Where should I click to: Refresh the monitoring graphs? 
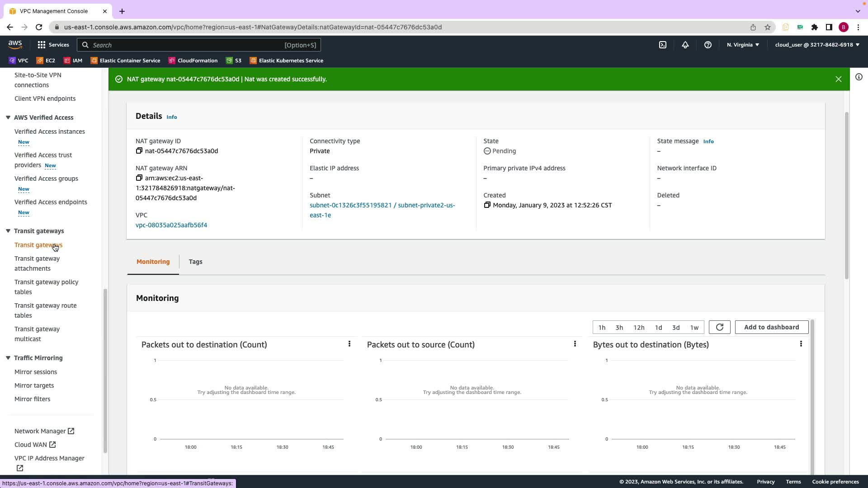719,327
